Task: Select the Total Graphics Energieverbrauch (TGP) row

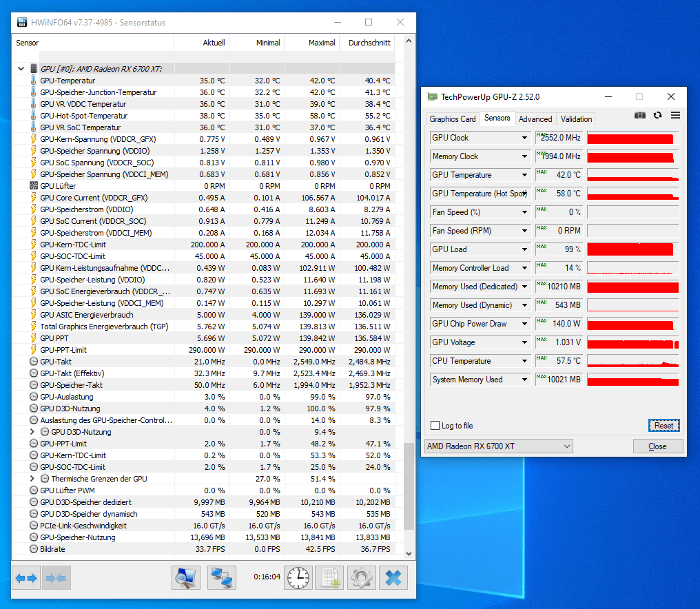Action: pos(203,327)
